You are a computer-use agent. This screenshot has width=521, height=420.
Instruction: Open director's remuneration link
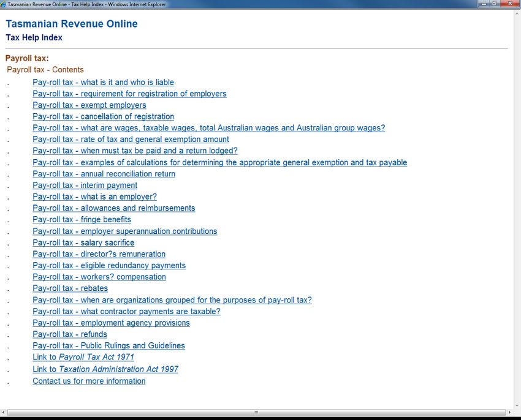tap(99, 254)
